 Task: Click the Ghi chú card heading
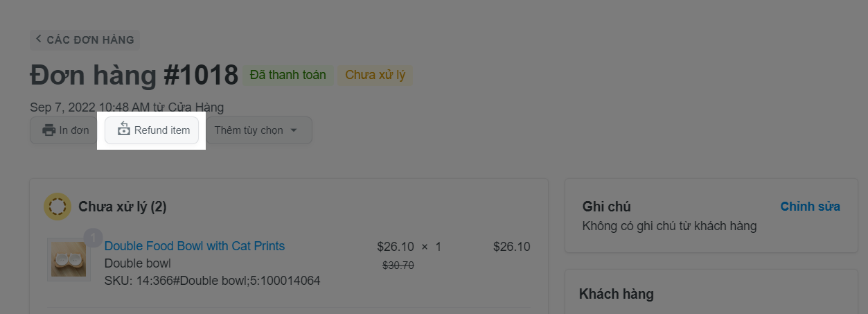tap(606, 207)
